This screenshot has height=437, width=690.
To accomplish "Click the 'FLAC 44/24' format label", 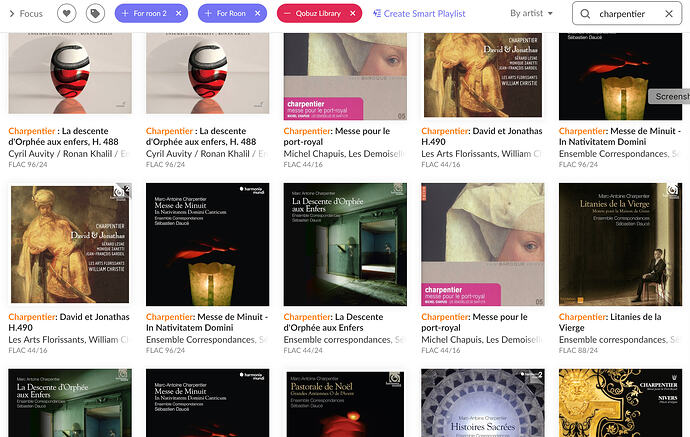I will coord(303,350).
